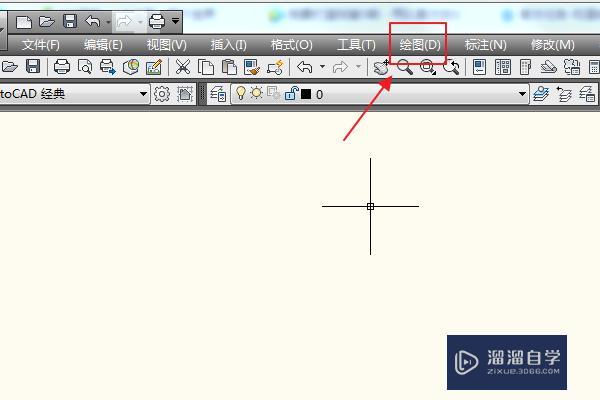The image size is (600, 400).
Task: Click Undo in the standard toolbar
Action: click(305, 67)
